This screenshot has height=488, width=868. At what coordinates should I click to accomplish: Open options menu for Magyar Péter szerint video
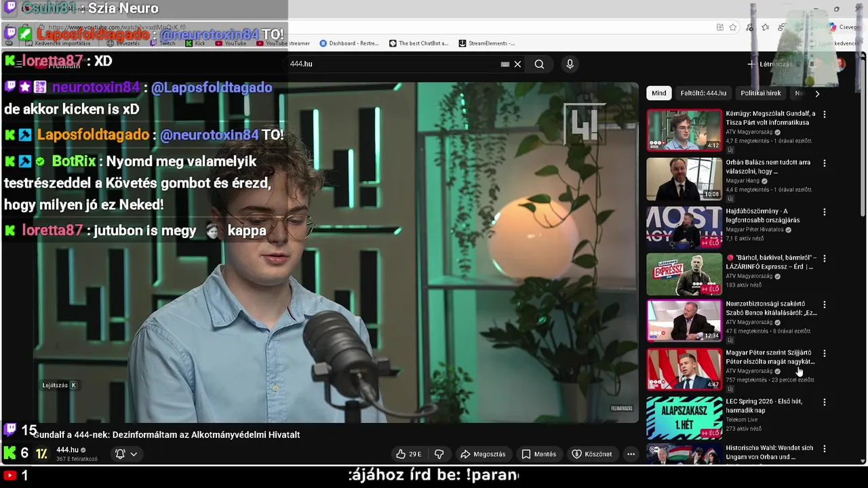coord(825,353)
